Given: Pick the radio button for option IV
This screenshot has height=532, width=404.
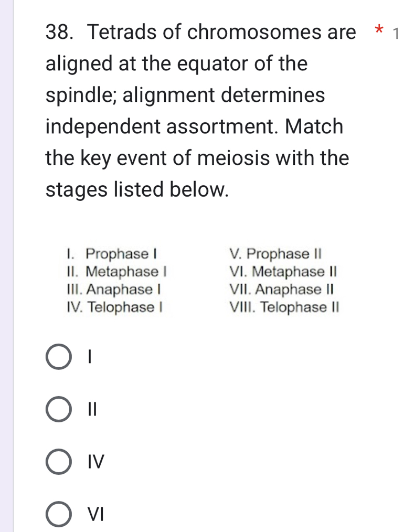Looking at the screenshot, I should click(x=59, y=462).
